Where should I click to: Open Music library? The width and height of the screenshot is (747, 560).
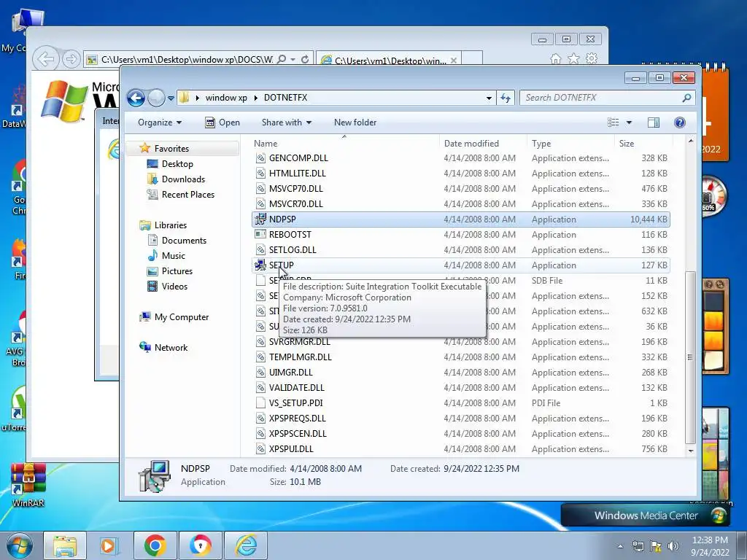click(x=173, y=256)
